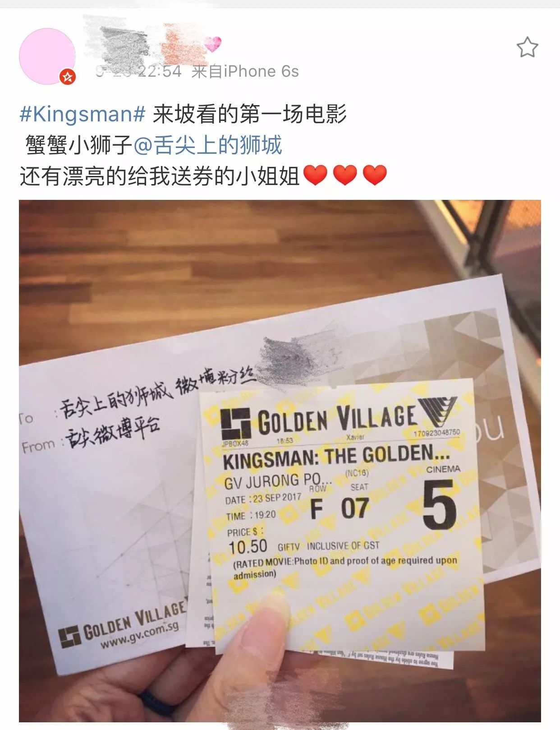Screen dimensions: 560x730
Task: Tap the seat F 07 on ticket
Action: [x=340, y=508]
